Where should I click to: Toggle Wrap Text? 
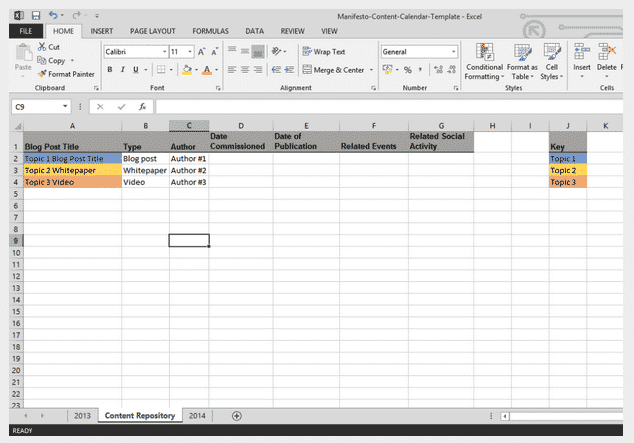click(323, 51)
